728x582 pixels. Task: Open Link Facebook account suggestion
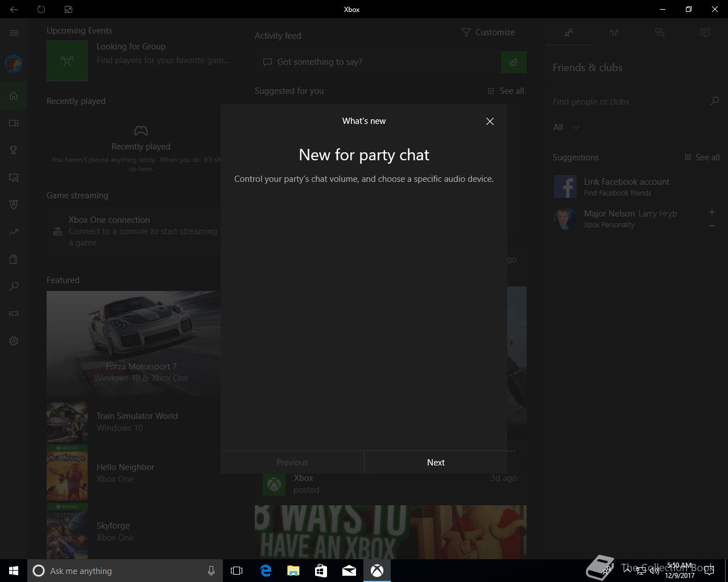[x=636, y=186]
